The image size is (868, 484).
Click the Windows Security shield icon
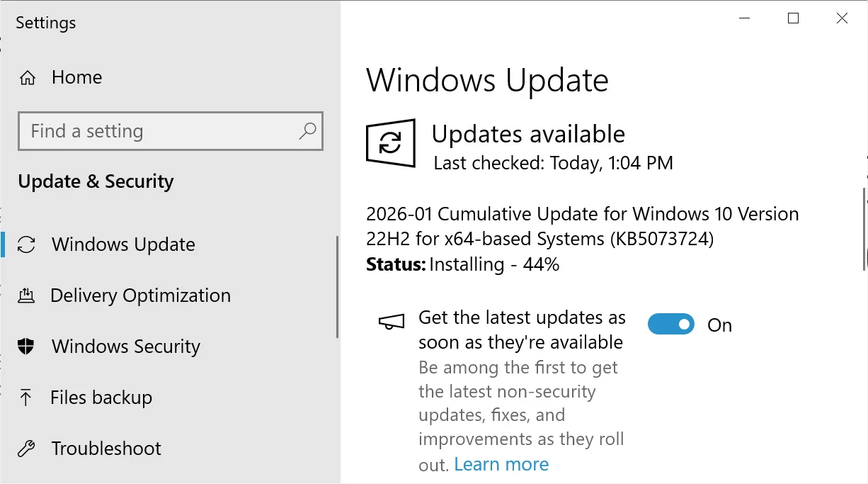pos(27,347)
